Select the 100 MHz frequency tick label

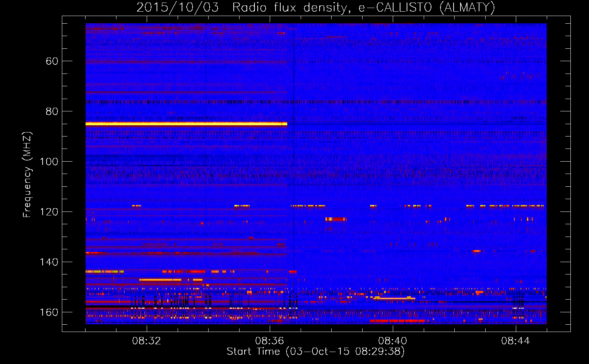[49, 162]
